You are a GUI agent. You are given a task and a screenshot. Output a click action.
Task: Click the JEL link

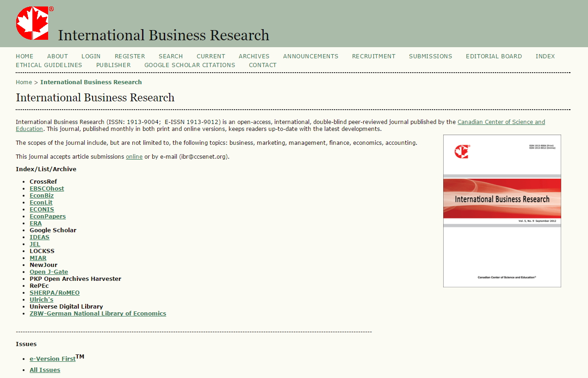(x=35, y=244)
